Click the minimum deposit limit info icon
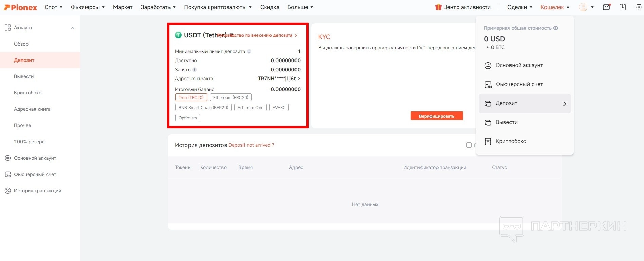Image resolution: width=644 pixels, height=261 pixels. pos(249,51)
